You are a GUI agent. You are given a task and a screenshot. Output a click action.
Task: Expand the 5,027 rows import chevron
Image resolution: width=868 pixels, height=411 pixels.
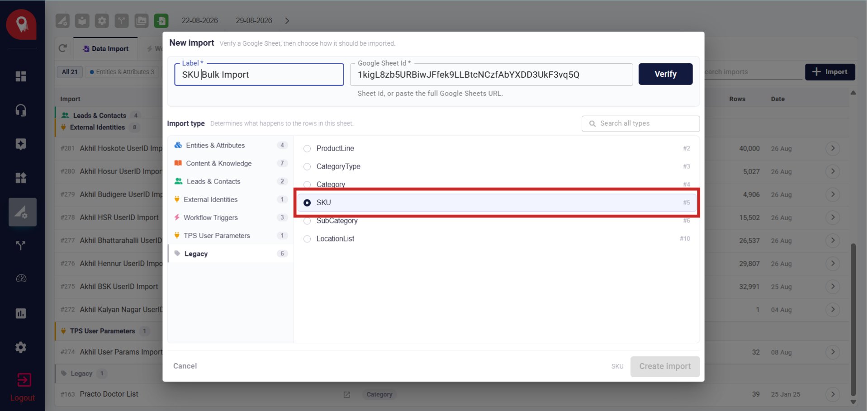[x=833, y=171]
